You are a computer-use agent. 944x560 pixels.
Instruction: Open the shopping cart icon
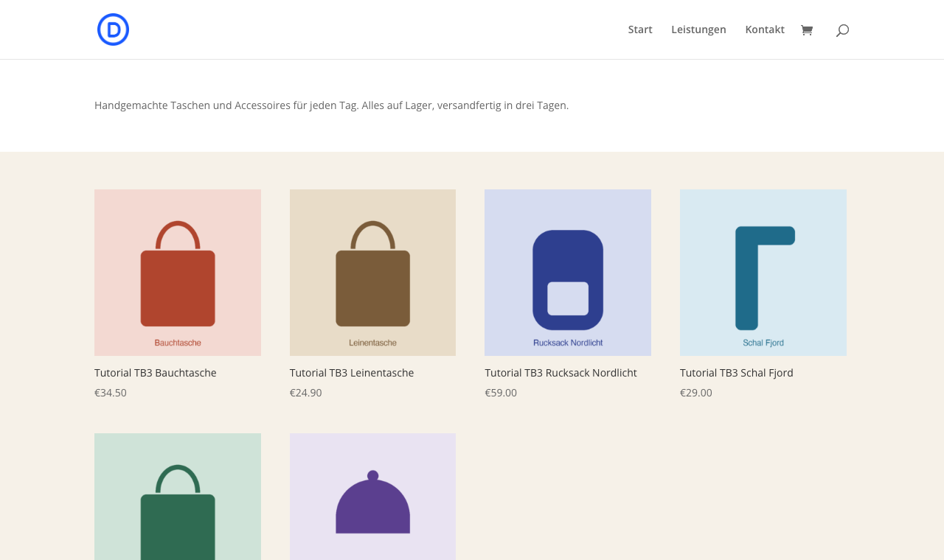click(x=807, y=30)
